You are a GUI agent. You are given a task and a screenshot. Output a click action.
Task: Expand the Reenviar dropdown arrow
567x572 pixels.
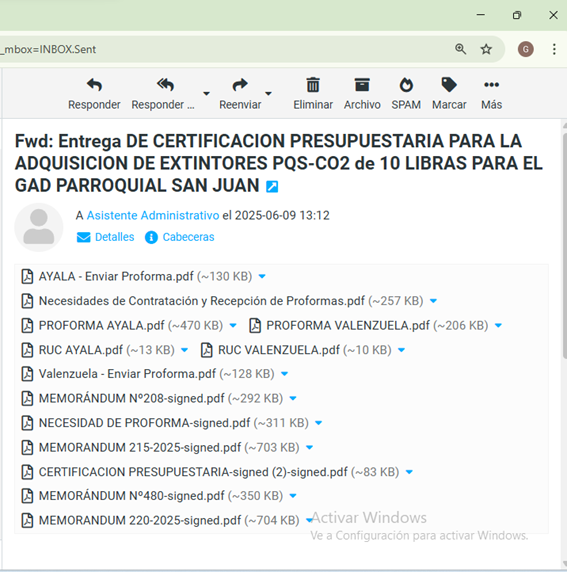click(x=268, y=94)
